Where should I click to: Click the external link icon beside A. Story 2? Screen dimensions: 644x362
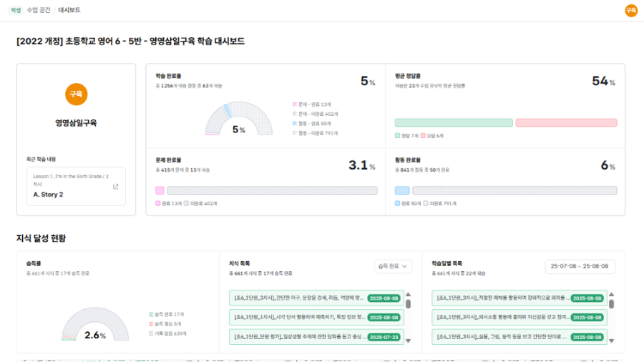click(x=116, y=187)
